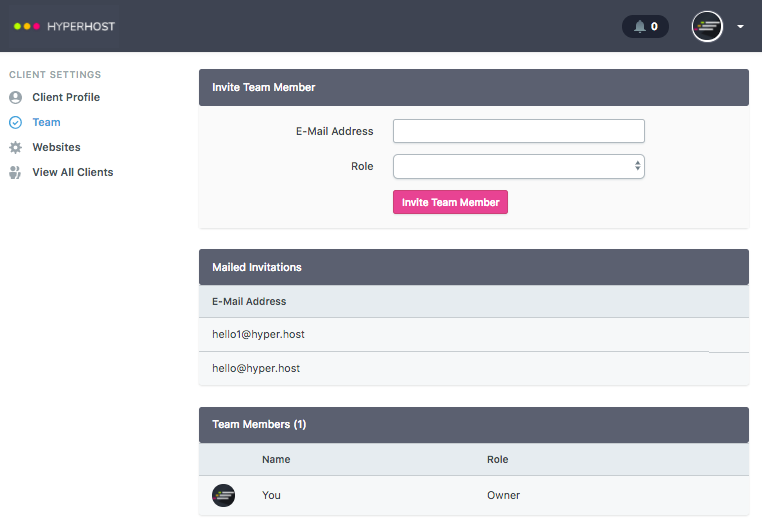The image size is (762, 526).
Task: Open the Role dropdown
Action: point(519,166)
